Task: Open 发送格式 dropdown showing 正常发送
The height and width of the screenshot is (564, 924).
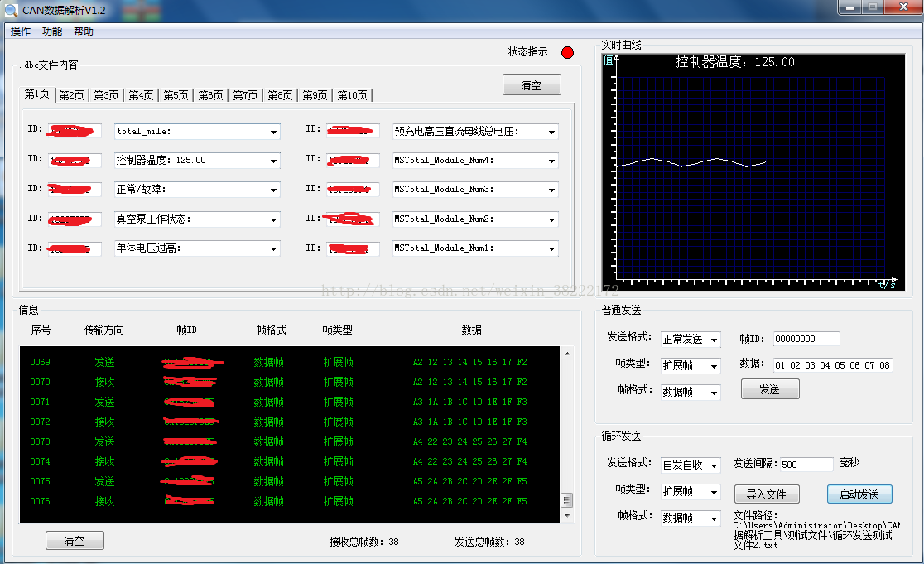Action: pos(691,340)
